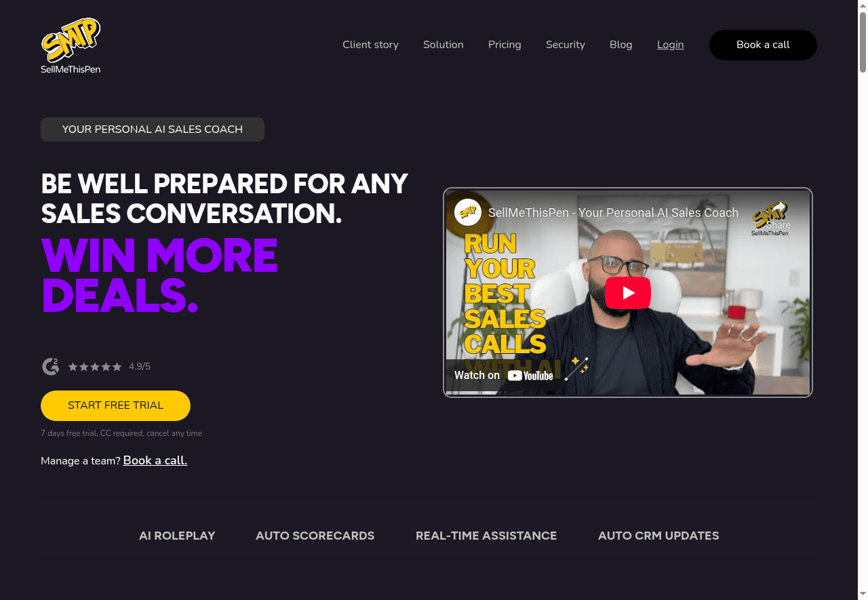868x600 pixels.
Task: Select the REAL-TIME ASSISTANCE tab
Action: (x=486, y=536)
